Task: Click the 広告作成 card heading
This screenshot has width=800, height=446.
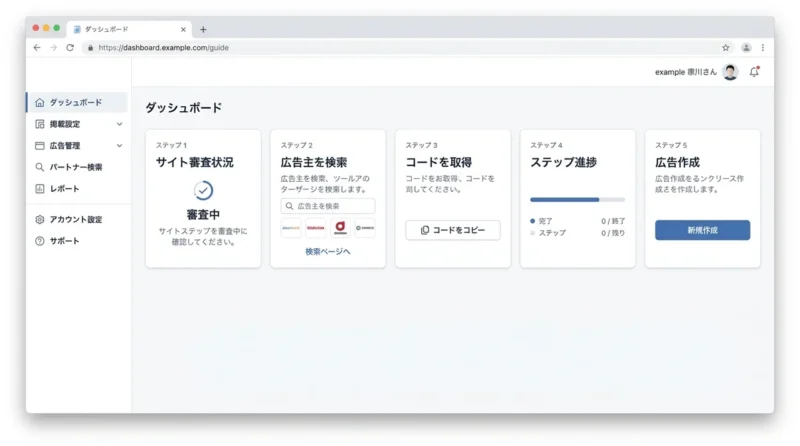Action: click(x=678, y=162)
